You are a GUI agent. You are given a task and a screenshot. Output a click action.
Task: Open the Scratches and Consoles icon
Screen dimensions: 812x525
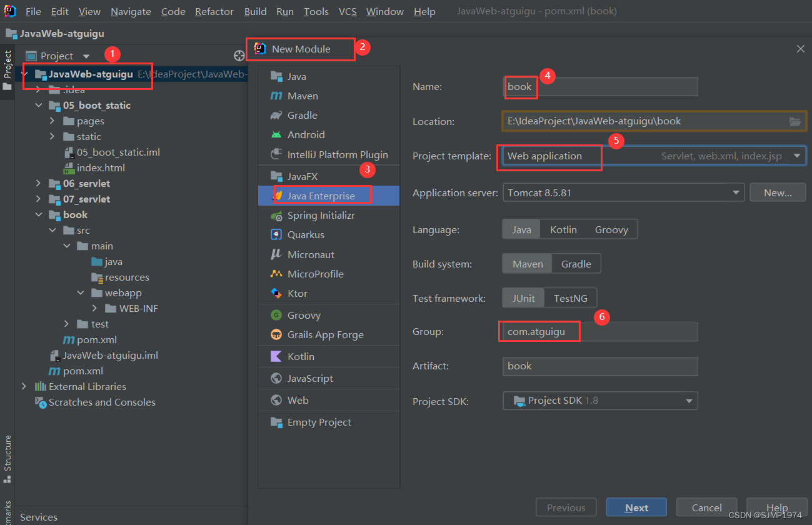pos(41,402)
